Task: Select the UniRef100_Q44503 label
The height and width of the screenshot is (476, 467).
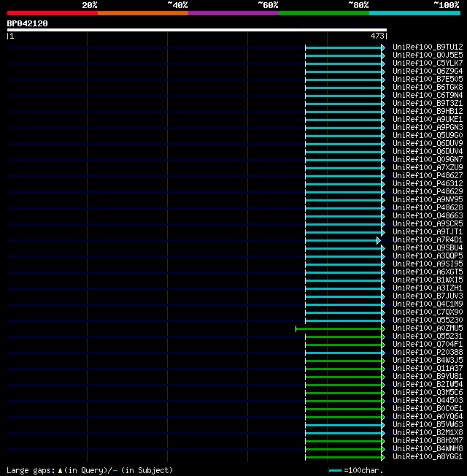Action: point(428,400)
